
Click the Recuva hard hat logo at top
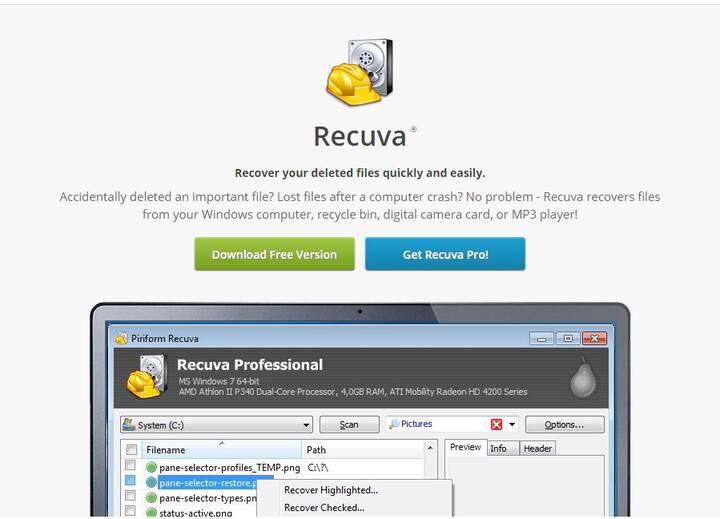[x=360, y=72]
